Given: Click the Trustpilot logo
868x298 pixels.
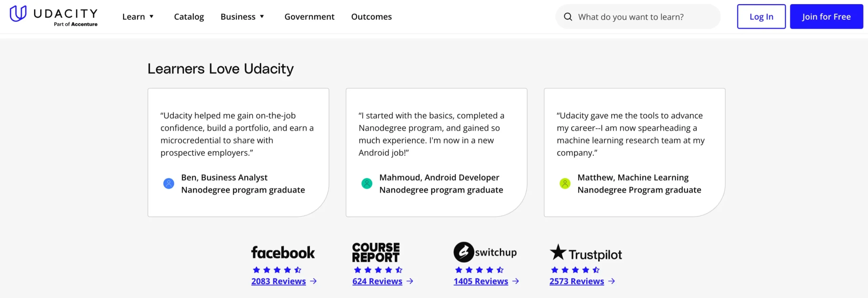Looking at the screenshot, I should click(x=586, y=253).
